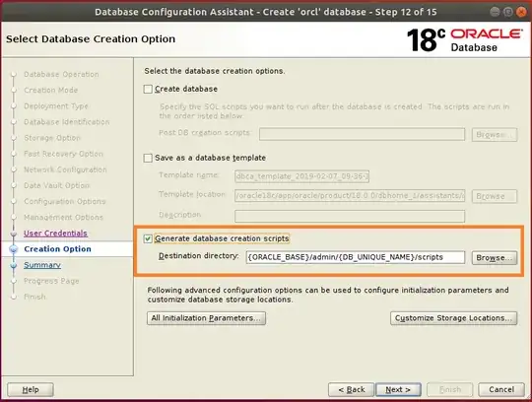The height and width of the screenshot is (402, 532).
Task: Open All Initialization Parameters dialog
Action: click(x=206, y=318)
